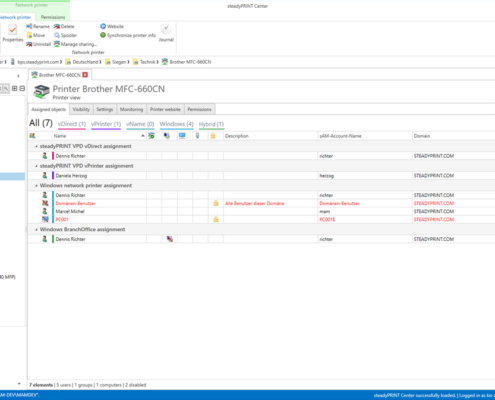This screenshot has width=495, height=400.
Task: Select the Domänen-Benutzer group row
Action: [261, 203]
